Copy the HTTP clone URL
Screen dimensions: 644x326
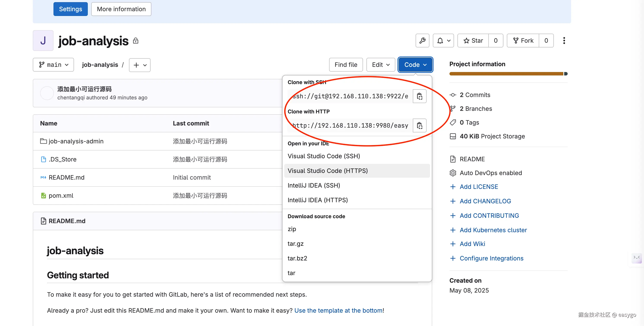[419, 125]
